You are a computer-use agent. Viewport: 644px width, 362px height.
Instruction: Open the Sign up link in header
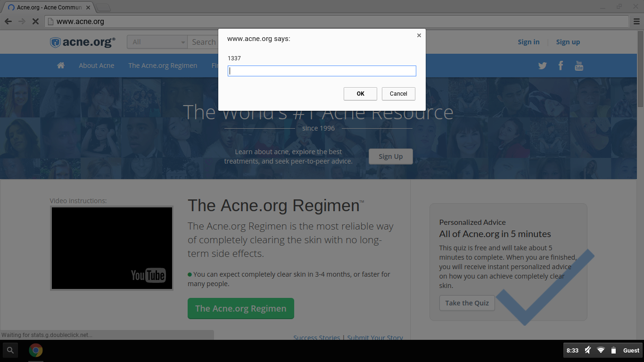[568, 42]
